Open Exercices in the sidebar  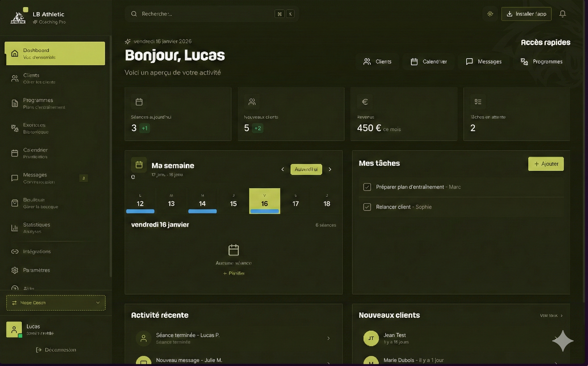pos(34,128)
